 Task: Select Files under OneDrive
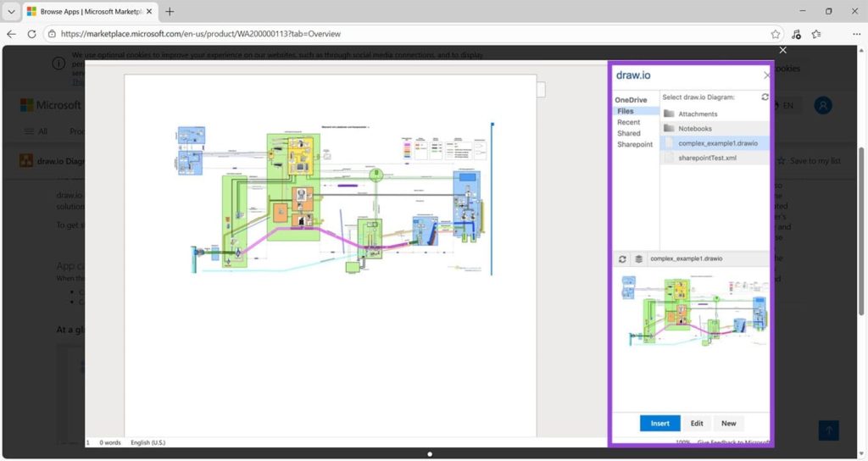626,111
